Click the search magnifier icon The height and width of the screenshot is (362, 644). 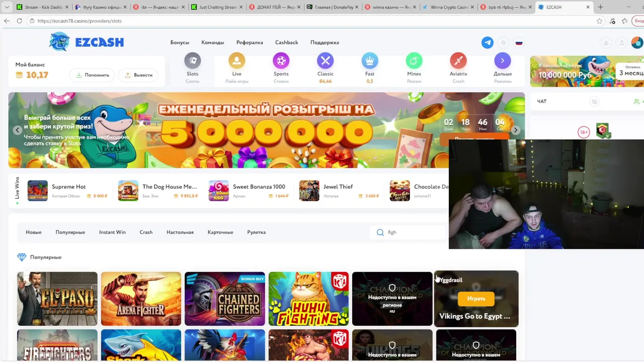coord(380,232)
